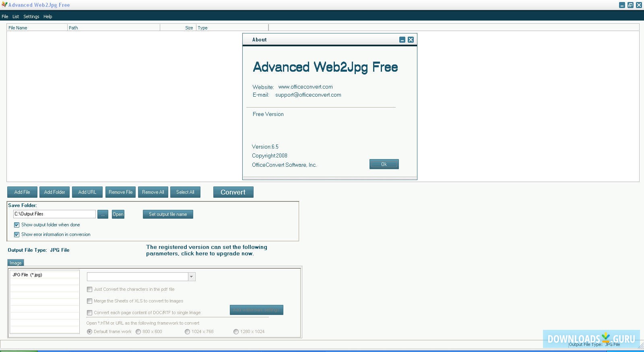Click www.officeconvert.com website text
644x352 pixels.
[305, 87]
